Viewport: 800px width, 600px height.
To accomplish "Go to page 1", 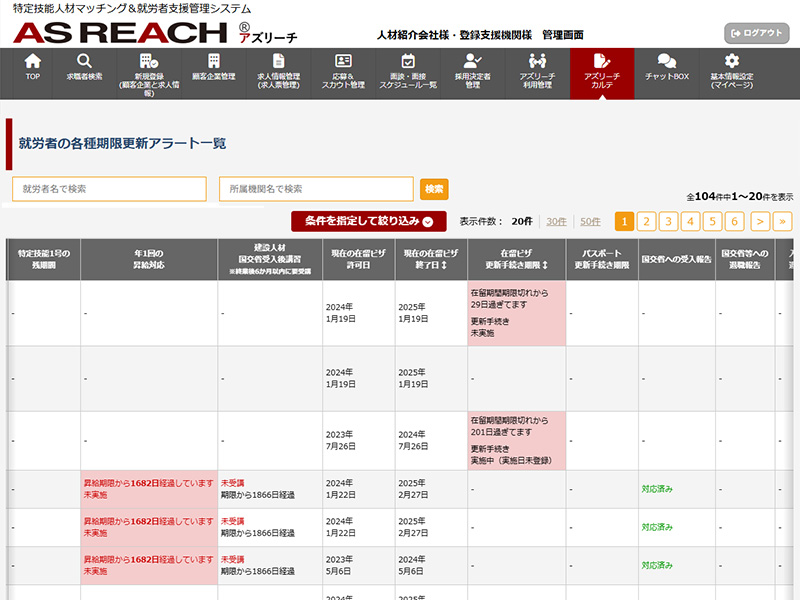I will pyautogui.click(x=624, y=221).
